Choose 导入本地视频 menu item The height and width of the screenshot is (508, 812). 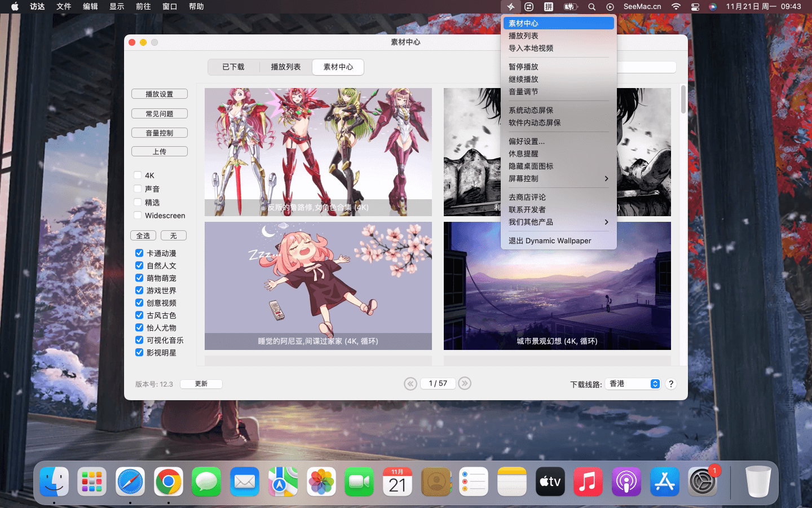pos(558,48)
